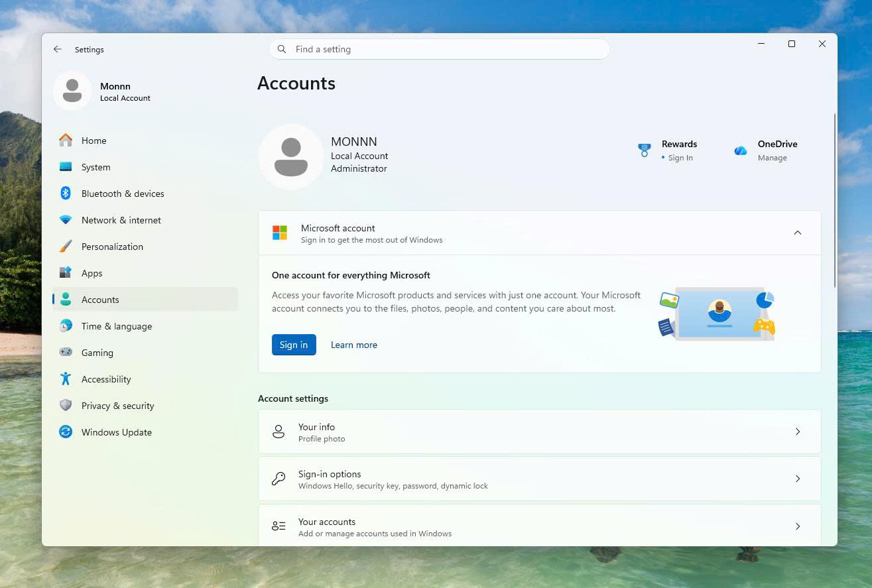Open the Bluetooth & devices icon
Viewport: 872px width, 588px height.
pyautogui.click(x=66, y=194)
